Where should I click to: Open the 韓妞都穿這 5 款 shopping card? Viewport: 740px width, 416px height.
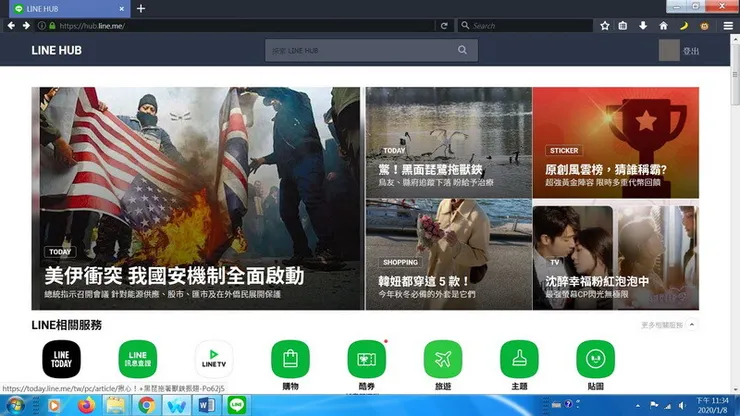pos(449,255)
